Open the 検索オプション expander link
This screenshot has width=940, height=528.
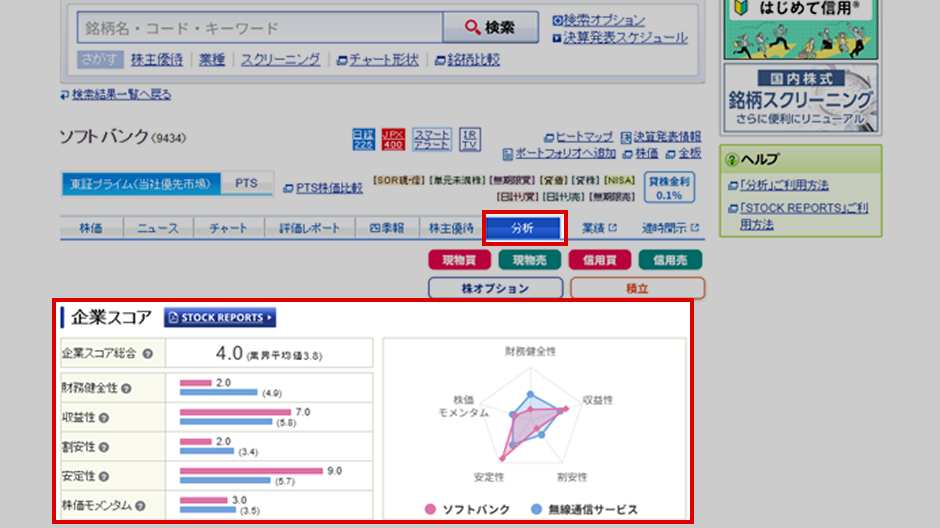pyautogui.click(x=603, y=20)
